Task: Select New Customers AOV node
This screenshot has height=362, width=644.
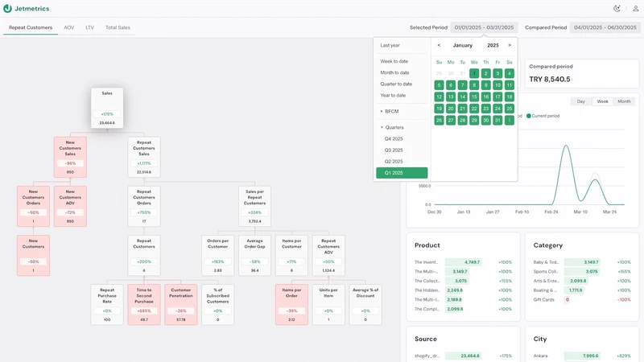Action: 70,207
